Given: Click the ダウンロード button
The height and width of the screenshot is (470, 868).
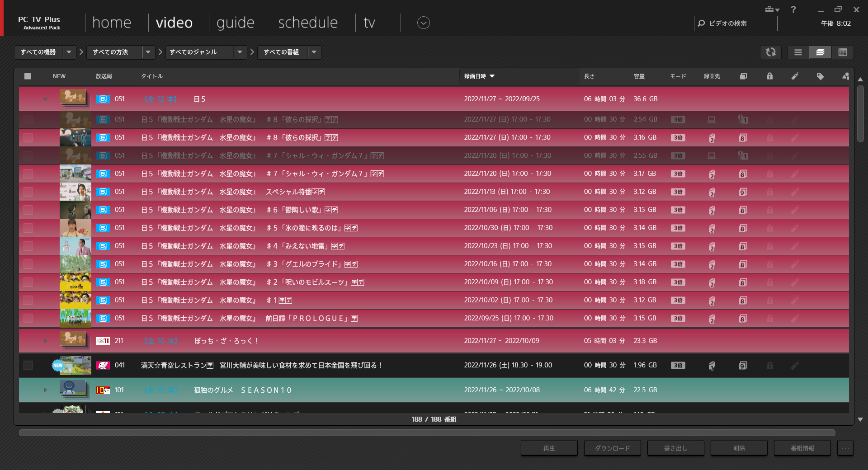Looking at the screenshot, I should tap(613, 448).
